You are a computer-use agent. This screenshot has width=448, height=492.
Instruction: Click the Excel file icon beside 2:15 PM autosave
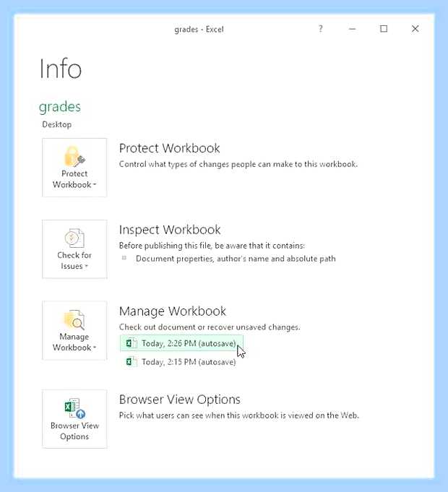[x=131, y=361]
